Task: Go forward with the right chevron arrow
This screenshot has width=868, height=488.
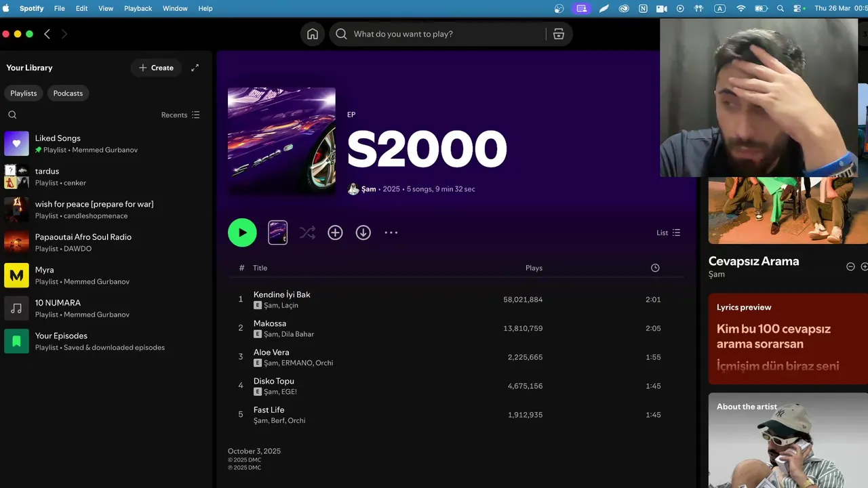Action: [x=64, y=34]
